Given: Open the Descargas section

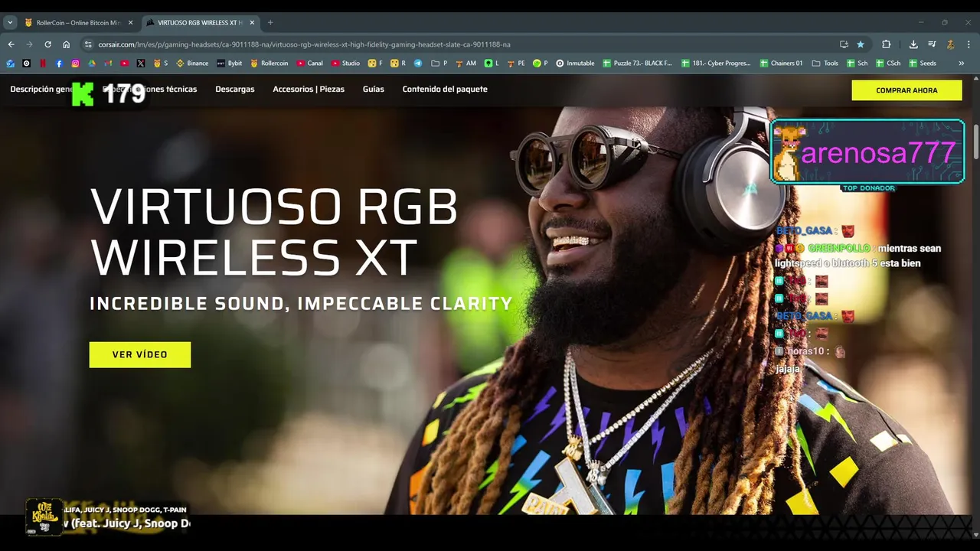Looking at the screenshot, I should pos(235,89).
